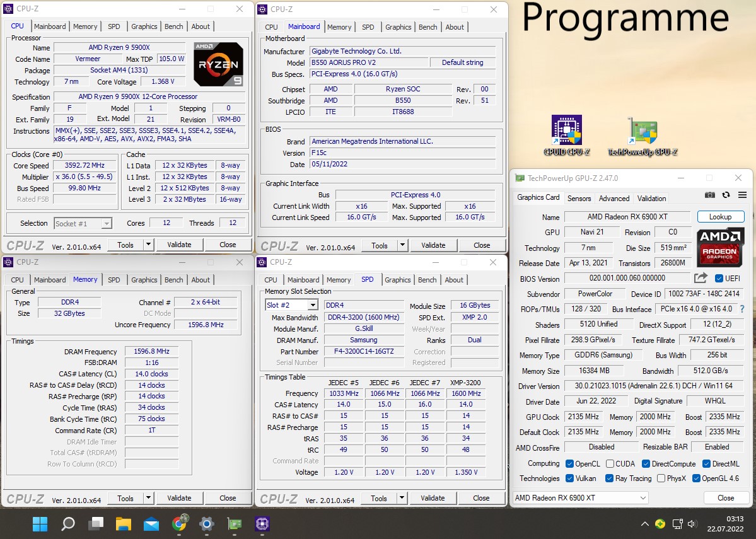Click the DRAM Frequency 1596.8 MHz value

[x=151, y=352]
